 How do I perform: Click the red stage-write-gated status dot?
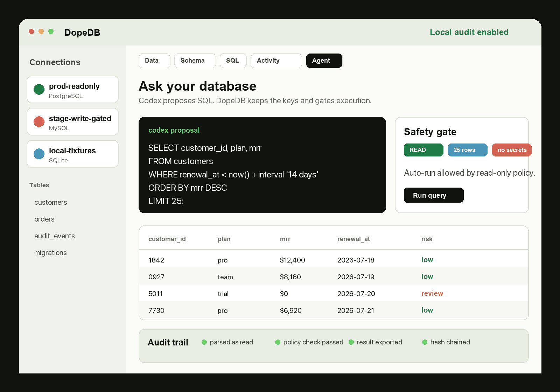pyautogui.click(x=39, y=122)
